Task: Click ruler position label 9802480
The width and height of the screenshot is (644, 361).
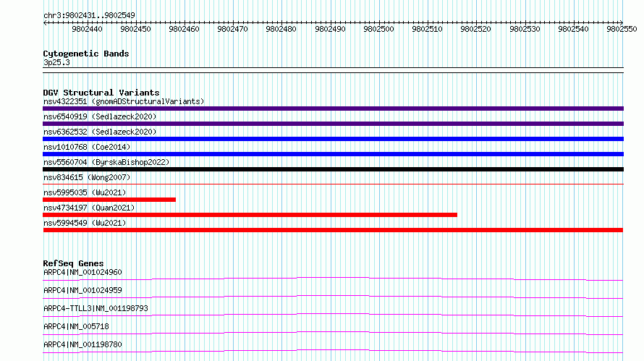Action: click(x=281, y=29)
